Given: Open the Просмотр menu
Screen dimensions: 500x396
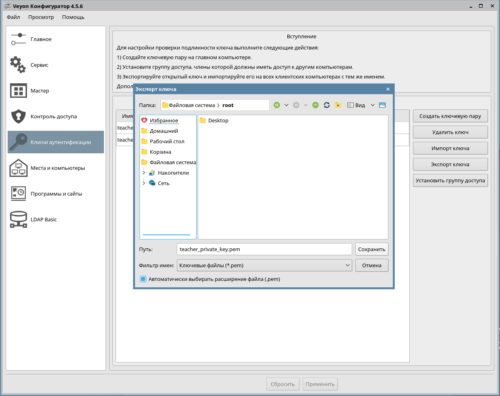Looking at the screenshot, I should point(41,17).
